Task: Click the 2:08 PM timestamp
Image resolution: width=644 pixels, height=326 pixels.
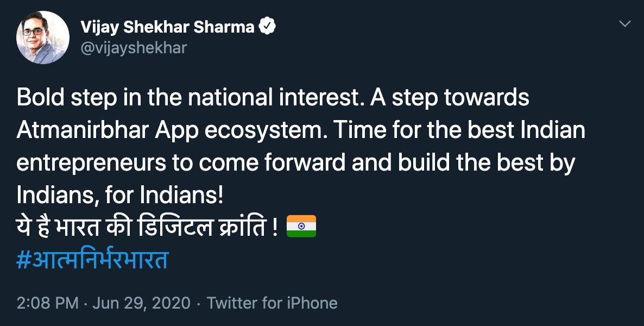Action: (x=47, y=303)
